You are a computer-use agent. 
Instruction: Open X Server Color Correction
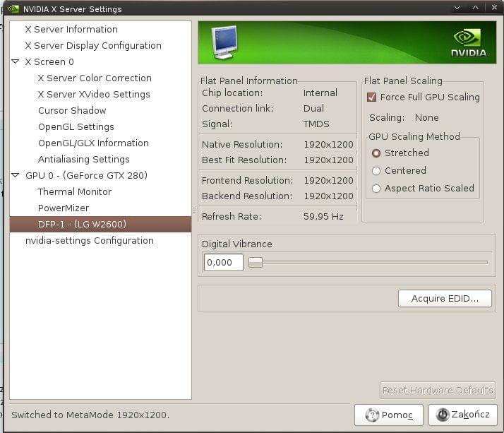click(95, 78)
